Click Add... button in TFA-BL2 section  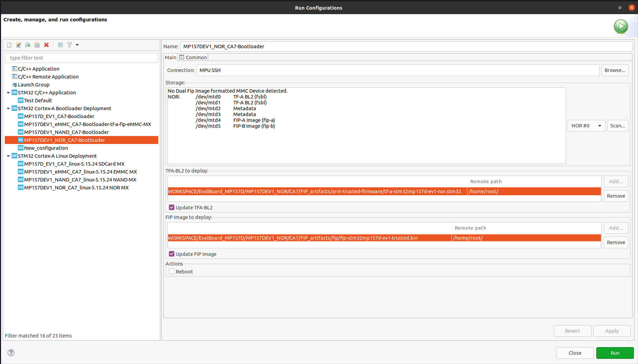tap(616, 181)
